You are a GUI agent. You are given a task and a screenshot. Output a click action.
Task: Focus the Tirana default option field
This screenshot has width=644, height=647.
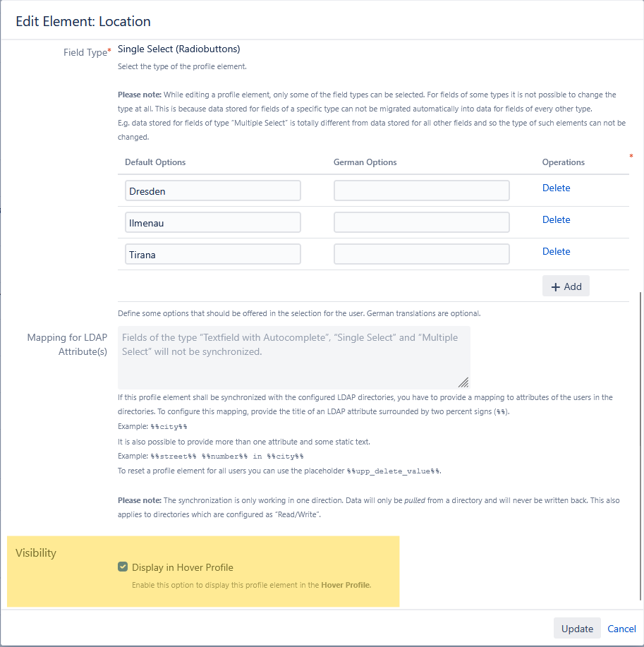click(213, 254)
